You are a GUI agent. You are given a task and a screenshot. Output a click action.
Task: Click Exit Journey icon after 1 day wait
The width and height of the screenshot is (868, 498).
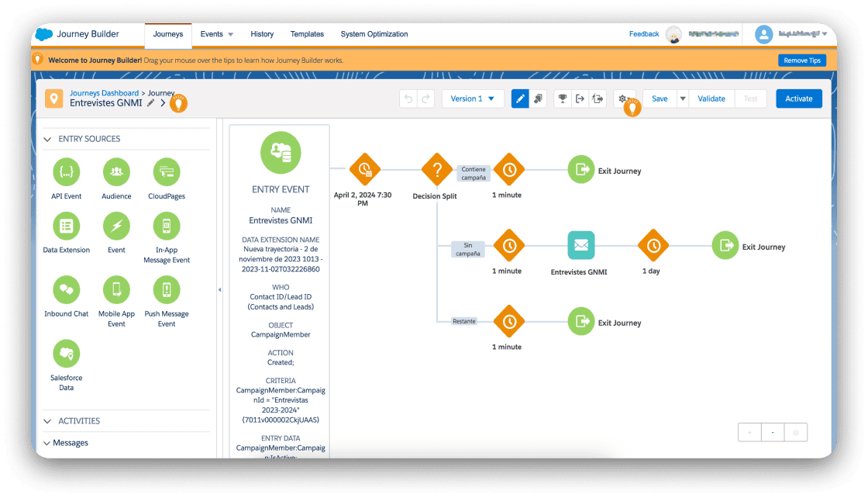tap(725, 245)
